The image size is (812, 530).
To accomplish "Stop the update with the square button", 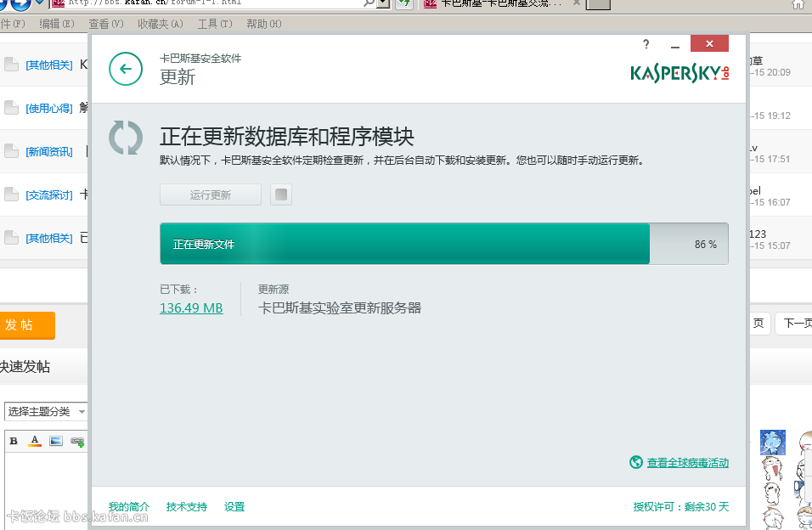I will (x=281, y=195).
